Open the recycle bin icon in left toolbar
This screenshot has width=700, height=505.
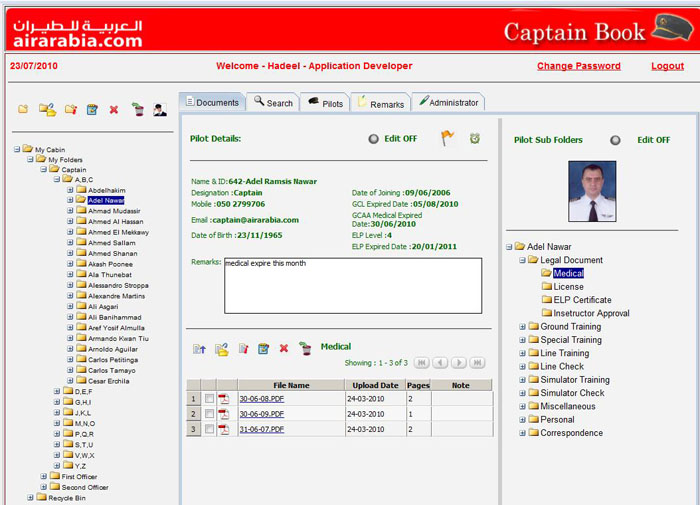(x=137, y=110)
